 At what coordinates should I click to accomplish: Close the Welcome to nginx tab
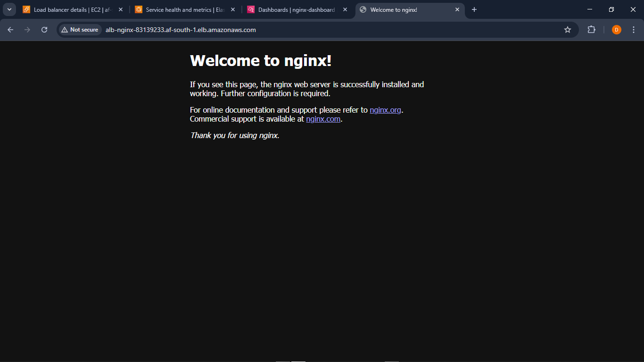tap(457, 9)
